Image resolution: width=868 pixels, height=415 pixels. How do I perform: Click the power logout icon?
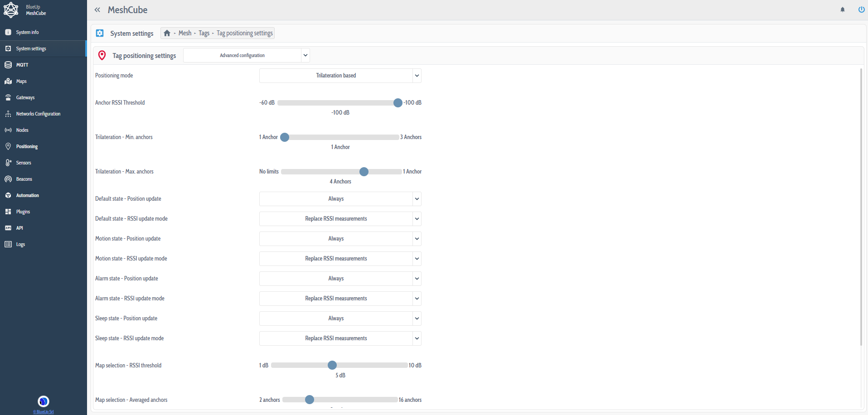coord(861,10)
